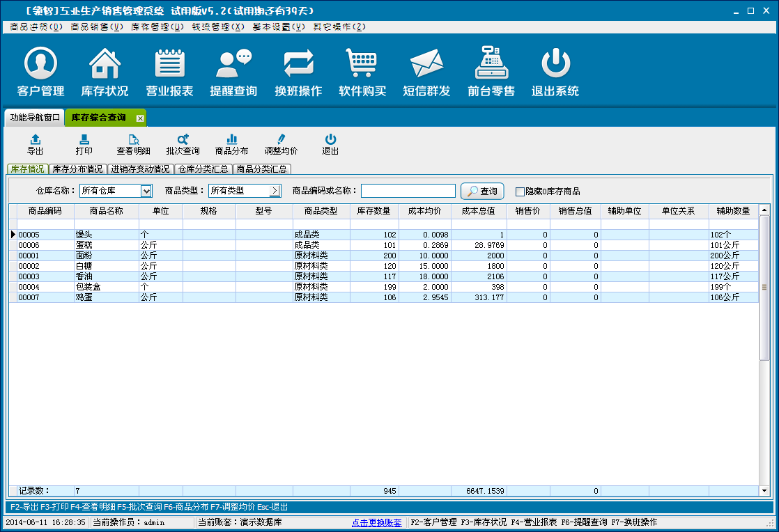Screen dimensions: 779x532
Task: Switch to 功能导航窗口 tab
Action: point(35,118)
